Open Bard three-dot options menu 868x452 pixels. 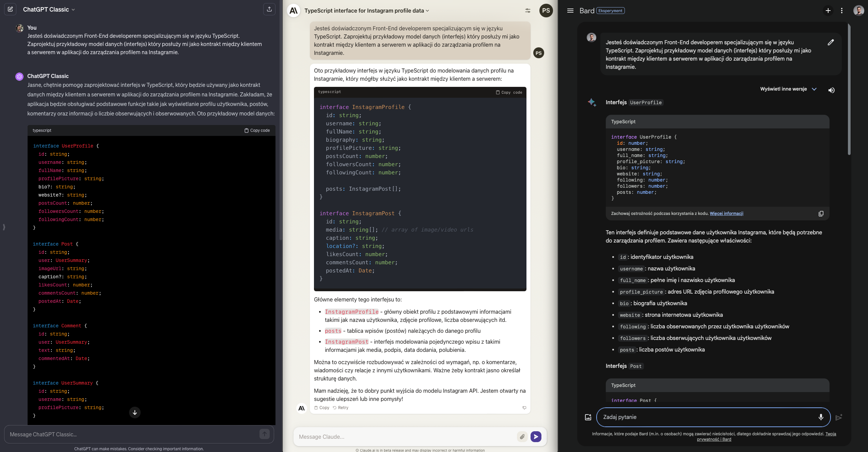tap(841, 11)
